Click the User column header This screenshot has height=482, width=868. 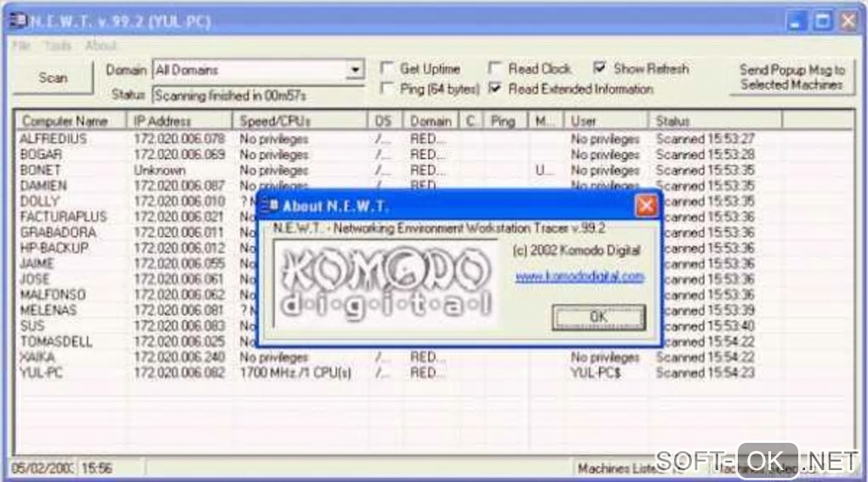606,121
